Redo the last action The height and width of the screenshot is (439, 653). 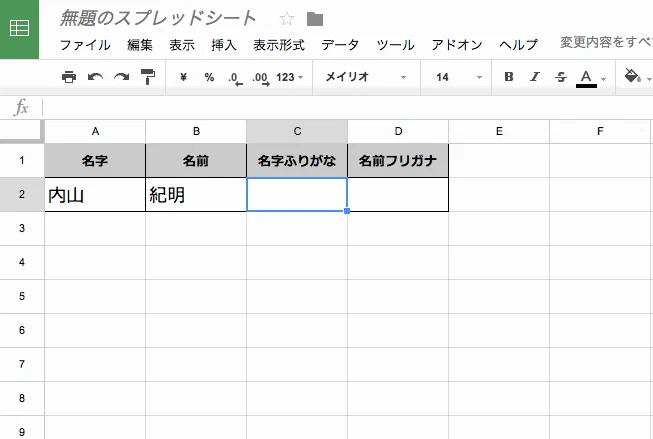tap(122, 77)
